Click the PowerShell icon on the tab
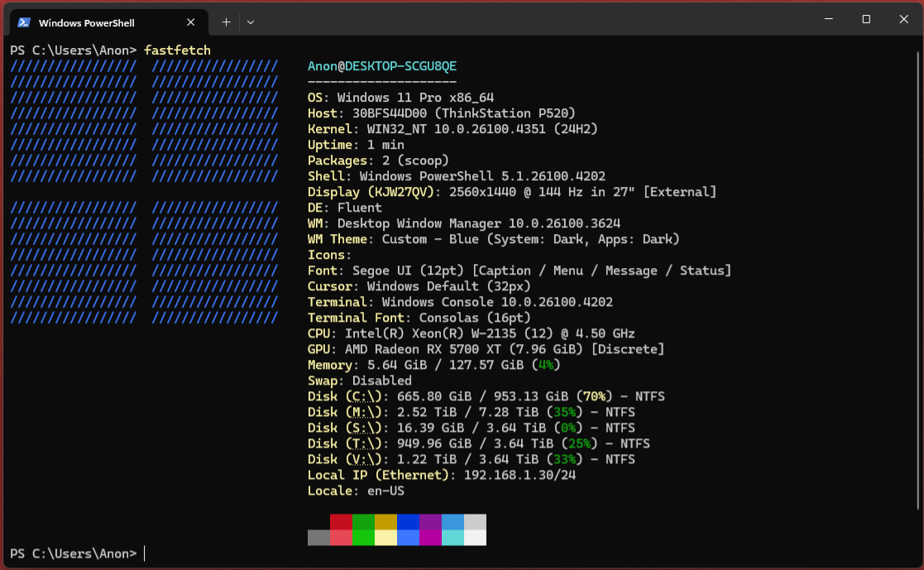This screenshot has height=570, width=924. 24,22
